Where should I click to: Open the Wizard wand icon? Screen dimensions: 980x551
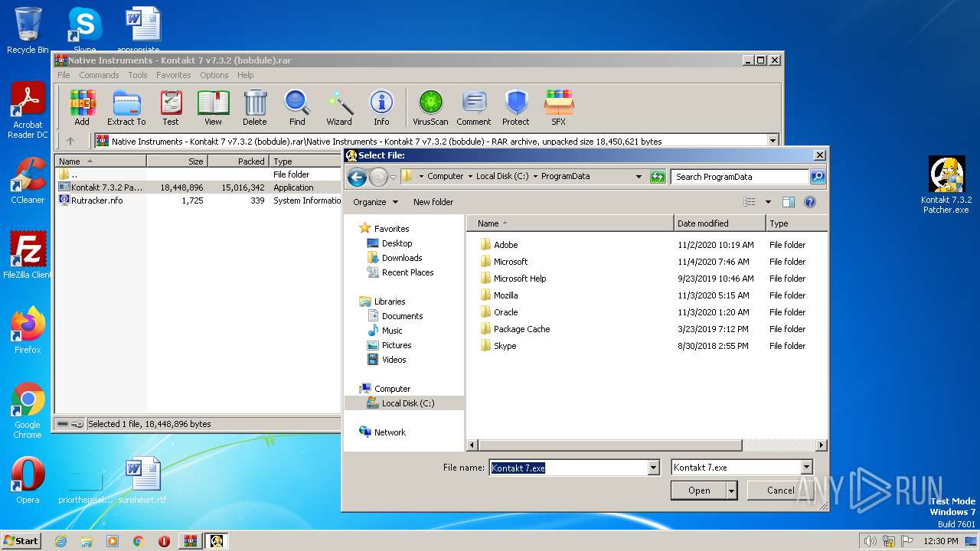click(x=339, y=107)
